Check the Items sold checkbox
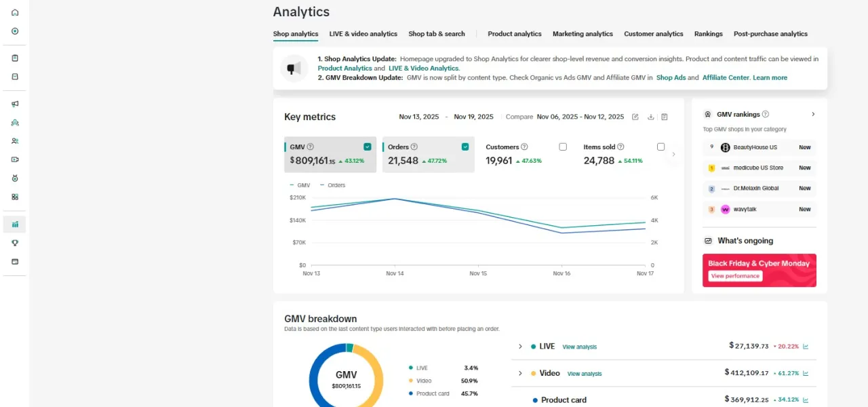 pyautogui.click(x=660, y=147)
